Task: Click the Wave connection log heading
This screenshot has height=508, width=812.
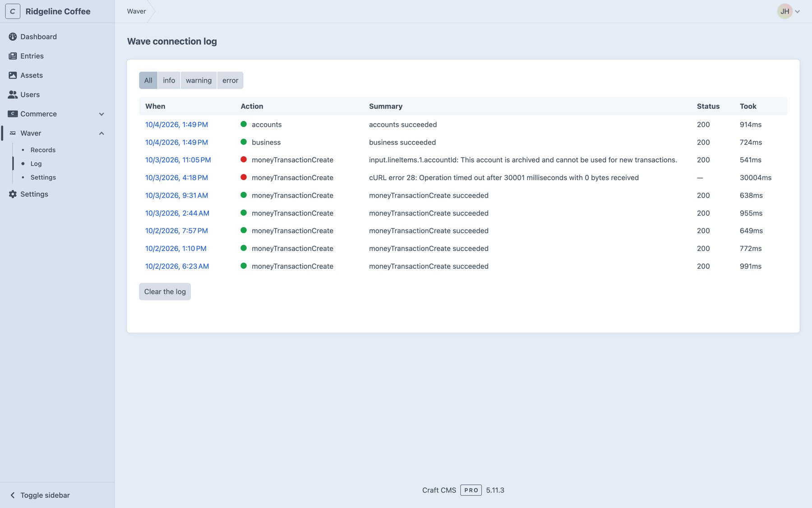Action: point(172,42)
